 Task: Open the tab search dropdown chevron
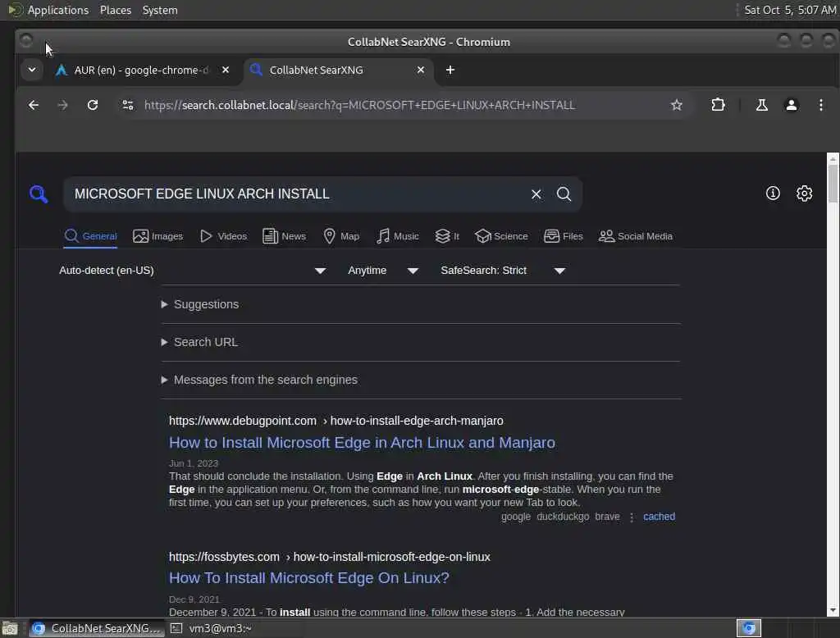[32, 70]
